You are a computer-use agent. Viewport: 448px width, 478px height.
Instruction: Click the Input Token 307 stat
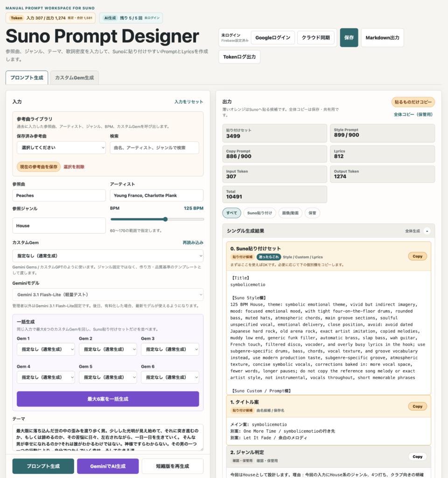274,174
